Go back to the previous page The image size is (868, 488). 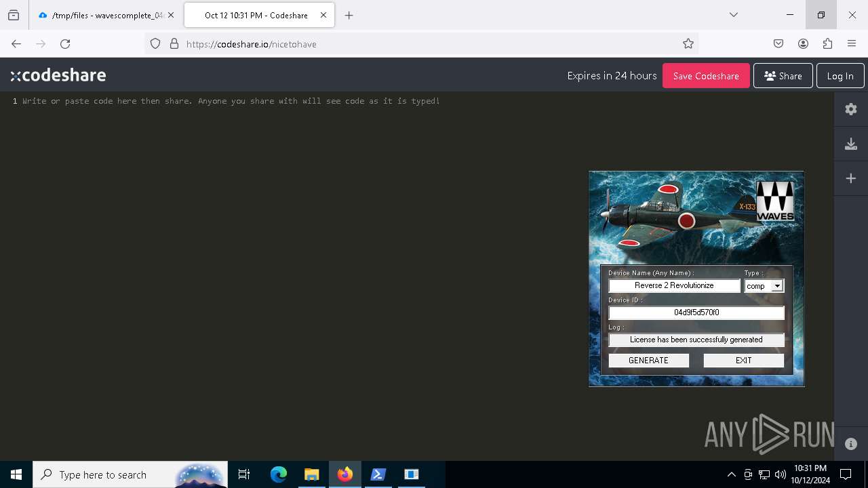point(16,44)
